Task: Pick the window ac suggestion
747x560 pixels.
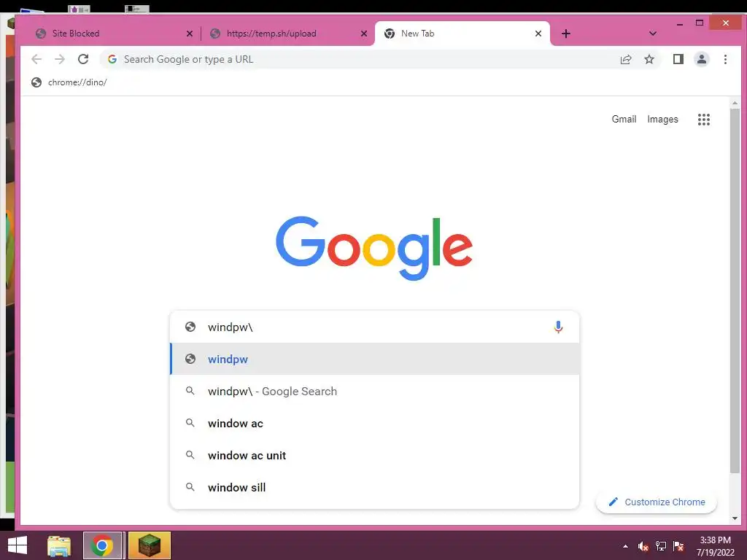Action: 374,424
